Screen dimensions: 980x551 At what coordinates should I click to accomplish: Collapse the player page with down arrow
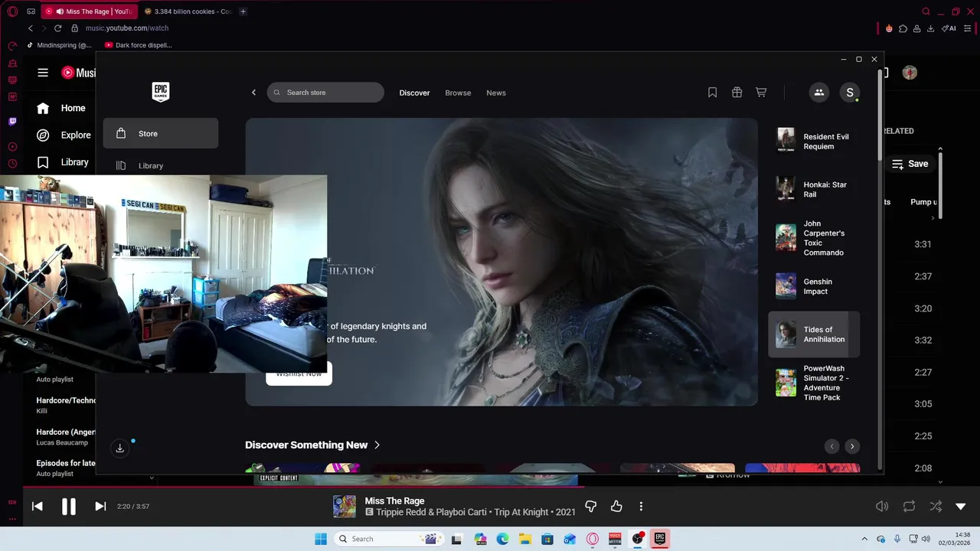pos(961,506)
